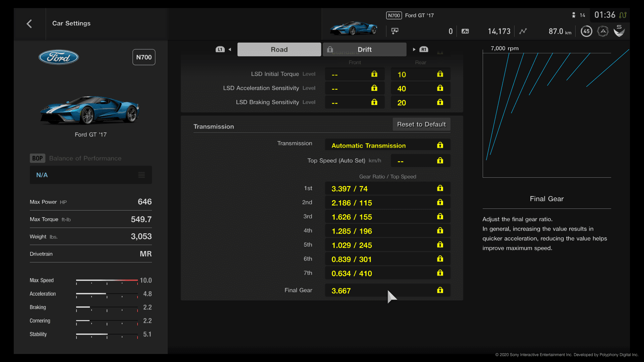Select 6th gear ratio 0.839 / 301
644x362 pixels.
387,259
